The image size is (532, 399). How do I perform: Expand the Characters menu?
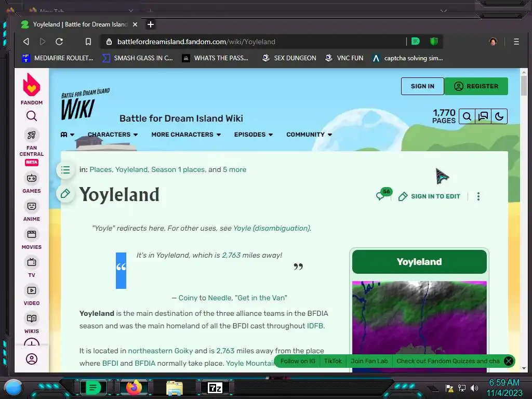(113, 135)
